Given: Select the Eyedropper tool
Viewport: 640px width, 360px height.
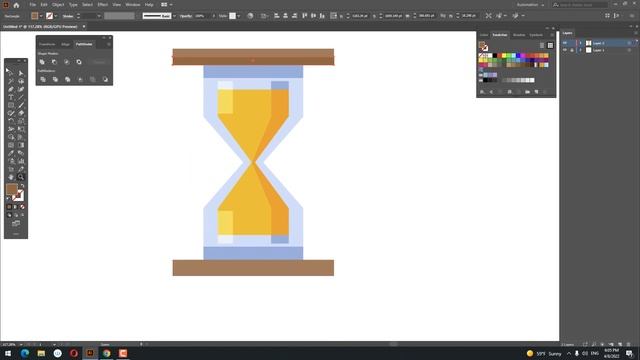Looking at the screenshot, I should pos(11,153).
